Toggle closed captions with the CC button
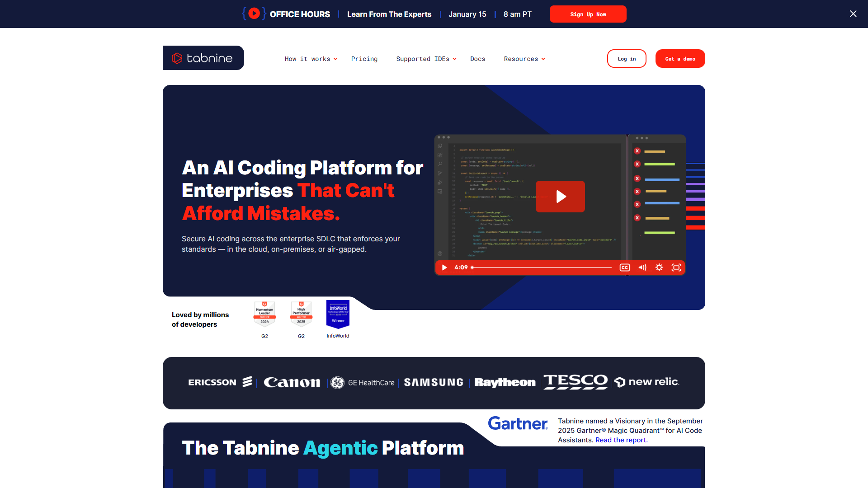This screenshot has width=868, height=488. [x=625, y=267]
